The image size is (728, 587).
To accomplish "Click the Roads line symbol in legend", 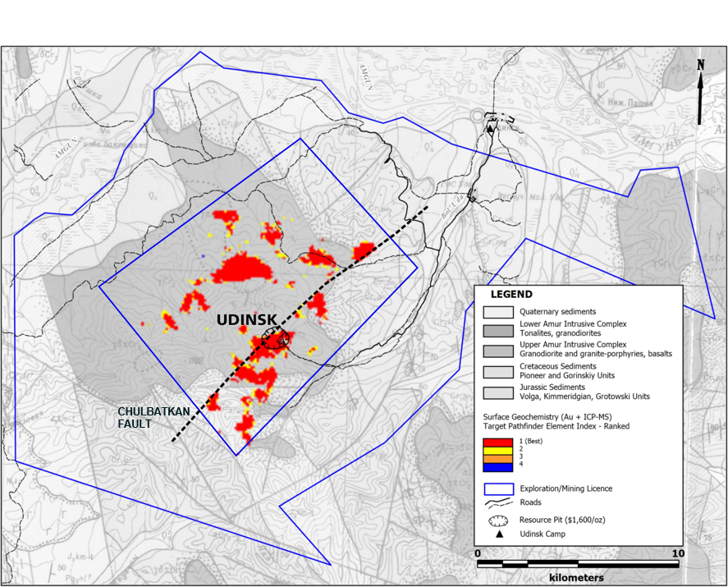I will click(x=498, y=502).
